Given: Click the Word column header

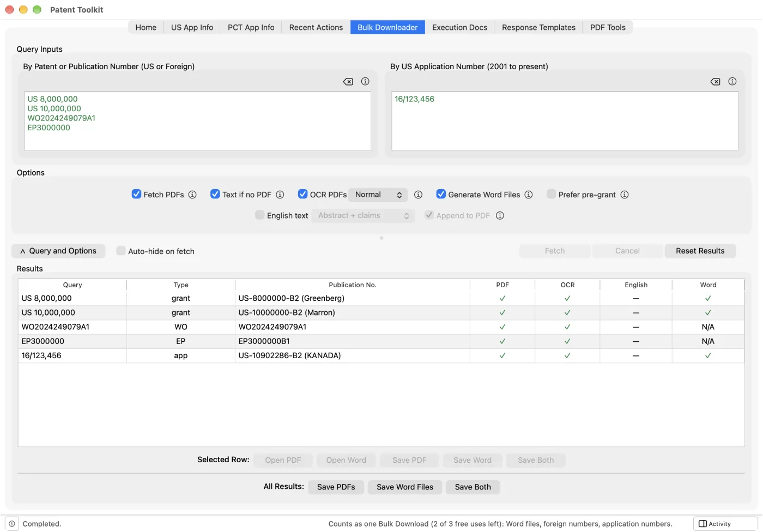Looking at the screenshot, I should tap(708, 285).
